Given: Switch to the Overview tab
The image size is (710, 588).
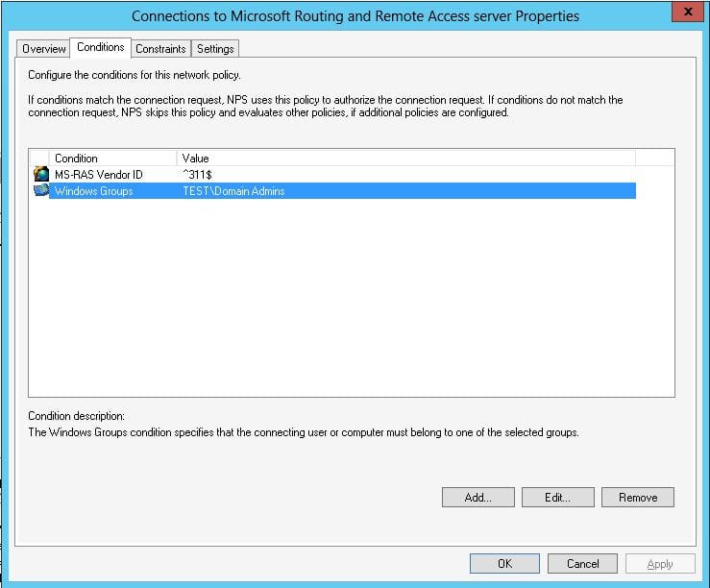Looking at the screenshot, I should tap(43, 48).
